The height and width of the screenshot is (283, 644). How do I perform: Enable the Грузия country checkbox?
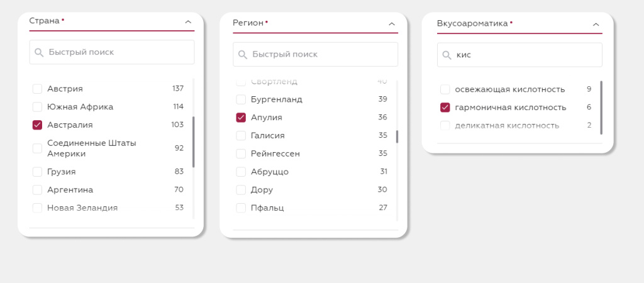pyautogui.click(x=37, y=172)
